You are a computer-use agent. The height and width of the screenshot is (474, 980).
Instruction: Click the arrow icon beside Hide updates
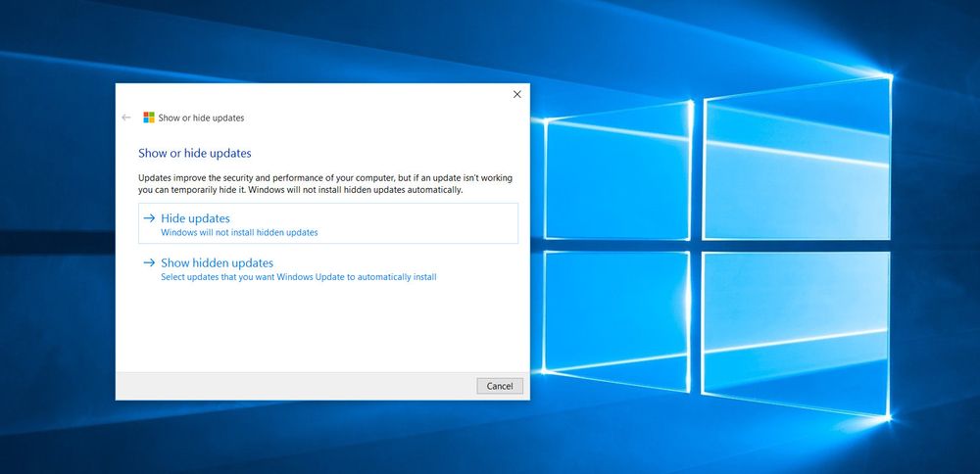[x=149, y=218]
